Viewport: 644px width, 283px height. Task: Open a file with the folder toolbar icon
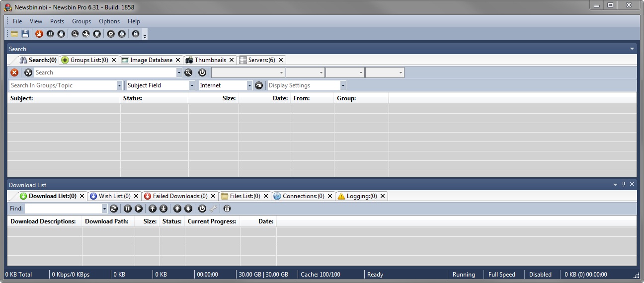coord(14,34)
